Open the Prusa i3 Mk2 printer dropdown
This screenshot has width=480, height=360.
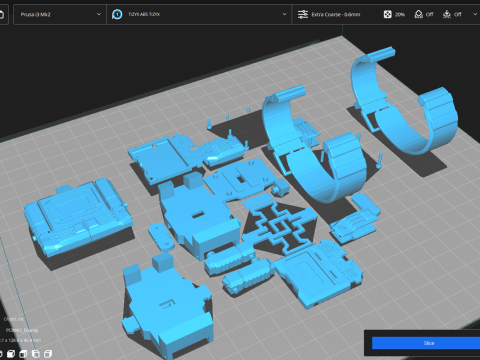click(60, 14)
